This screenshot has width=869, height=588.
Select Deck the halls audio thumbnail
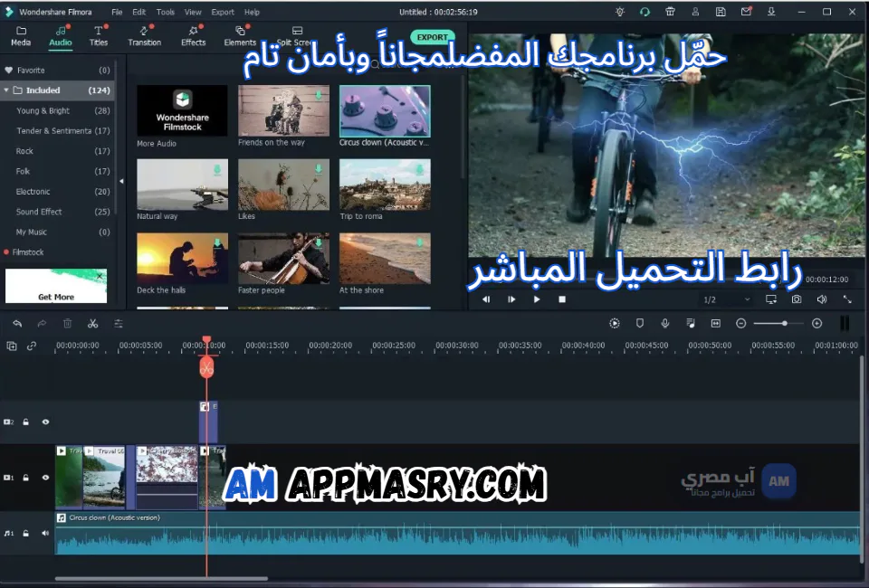click(182, 258)
